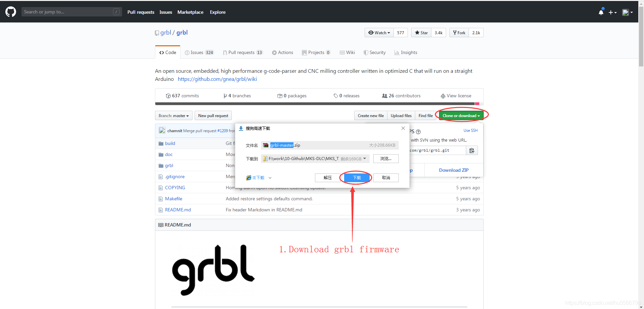Image resolution: width=644 pixels, height=309 pixels.
Task: View the 0 releases link
Action: pyautogui.click(x=346, y=96)
